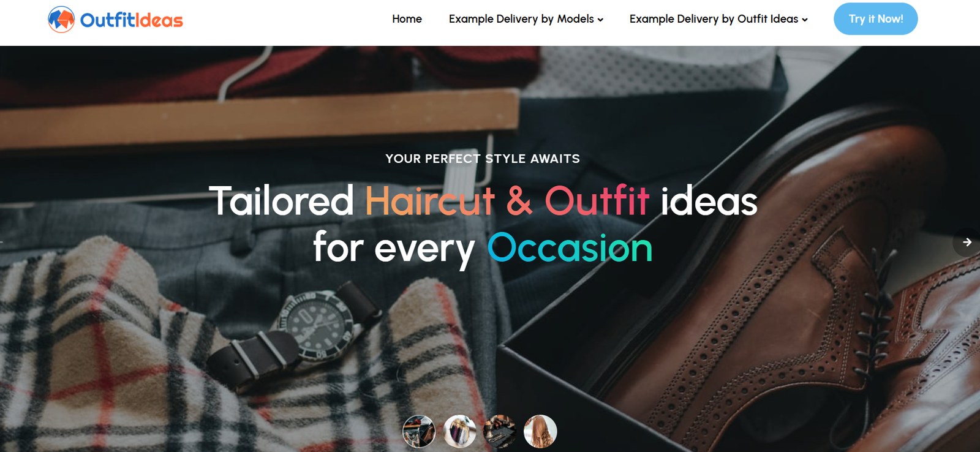Click 'YOUR PERFECT STYLE AWAITS' tagline

pos(483,159)
